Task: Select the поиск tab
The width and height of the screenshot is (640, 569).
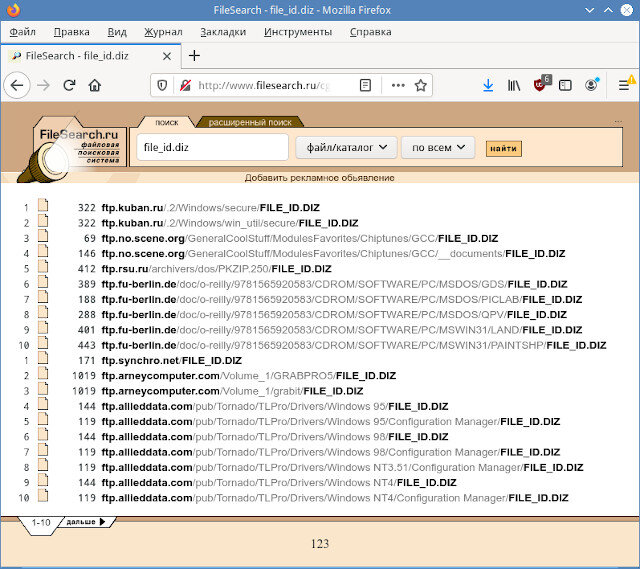Action: click(x=167, y=122)
